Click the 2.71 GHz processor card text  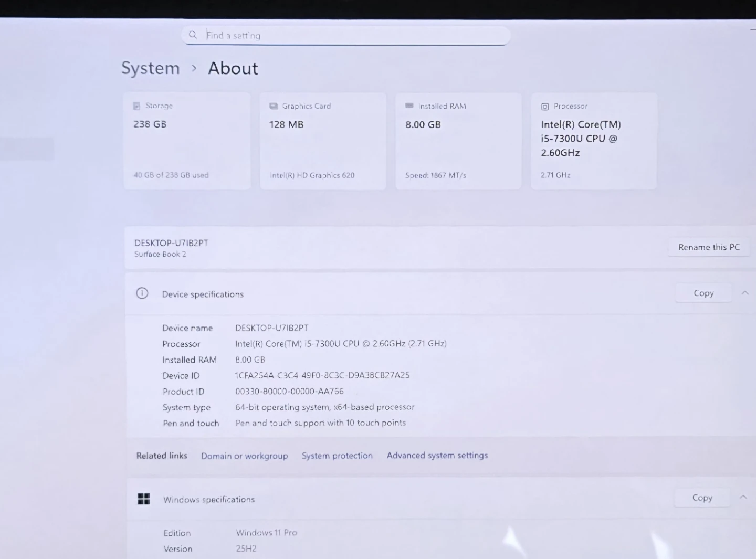coord(555,175)
